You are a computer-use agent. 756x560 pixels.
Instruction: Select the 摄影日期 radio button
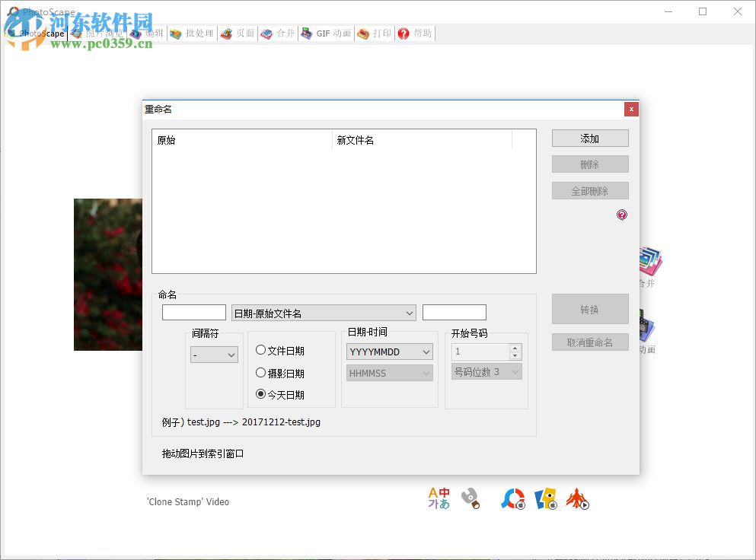261,374
